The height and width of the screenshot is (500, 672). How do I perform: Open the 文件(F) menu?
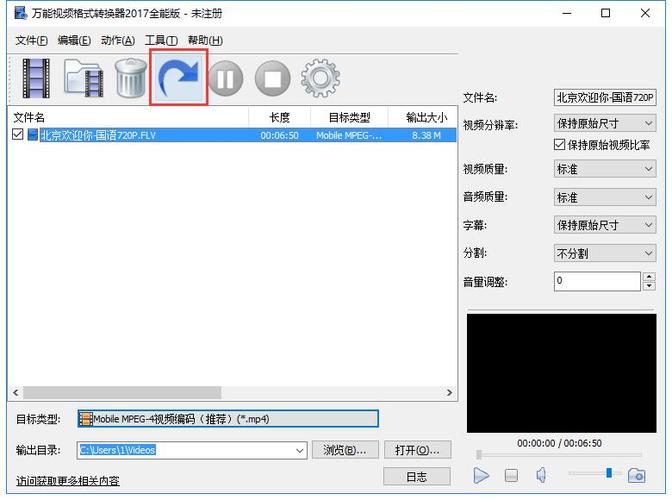click(x=32, y=40)
